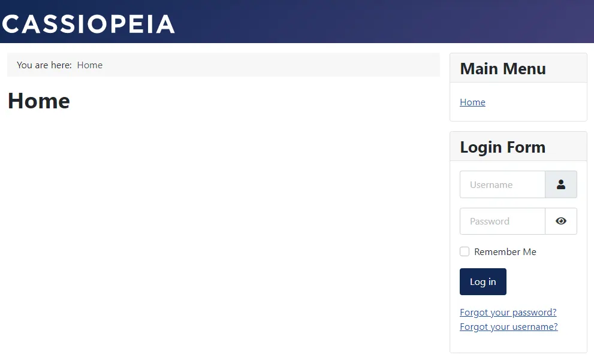Click the user icon beside Username
594x364 pixels.
(561, 184)
